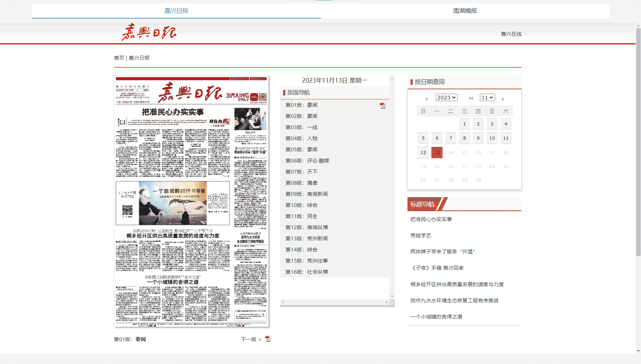641x364 pixels.
Task: Open 嘉兴在线 link
Action: tap(511, 34)
